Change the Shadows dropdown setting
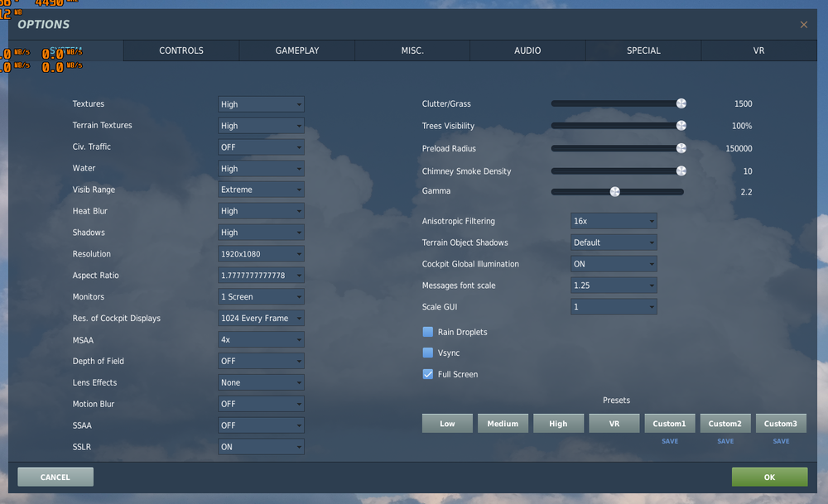Viewport: 828px width, 504px height. tap(261, 233)
